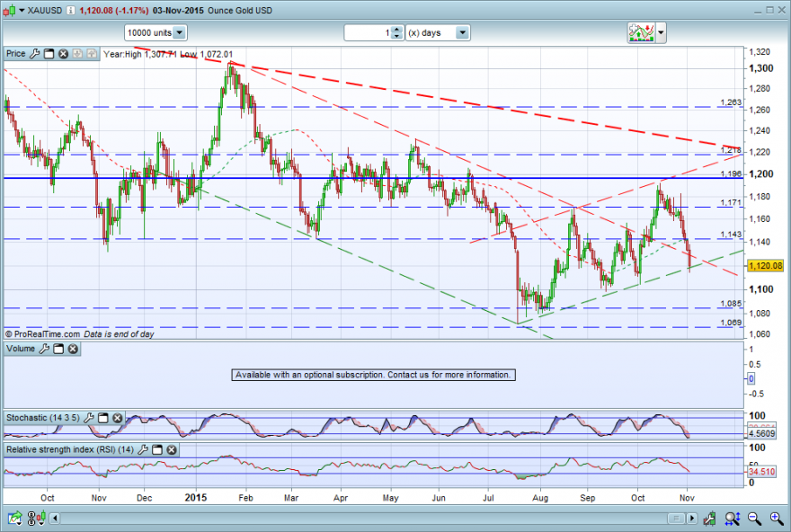
Task: Click zoom out magnifier icon
Action: tap(754, 518)
